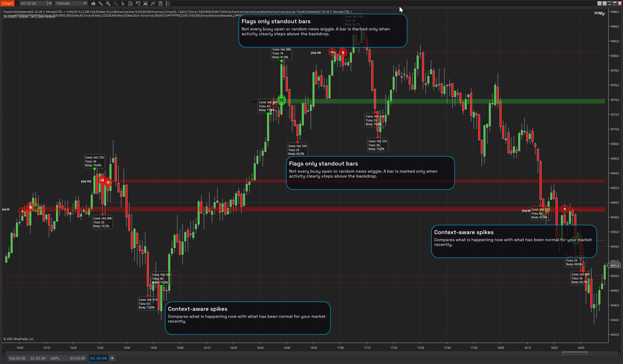623x364 pixels.
Task: Select the active GC 02-26 bottom tab
Action: (x=98, y=358)
